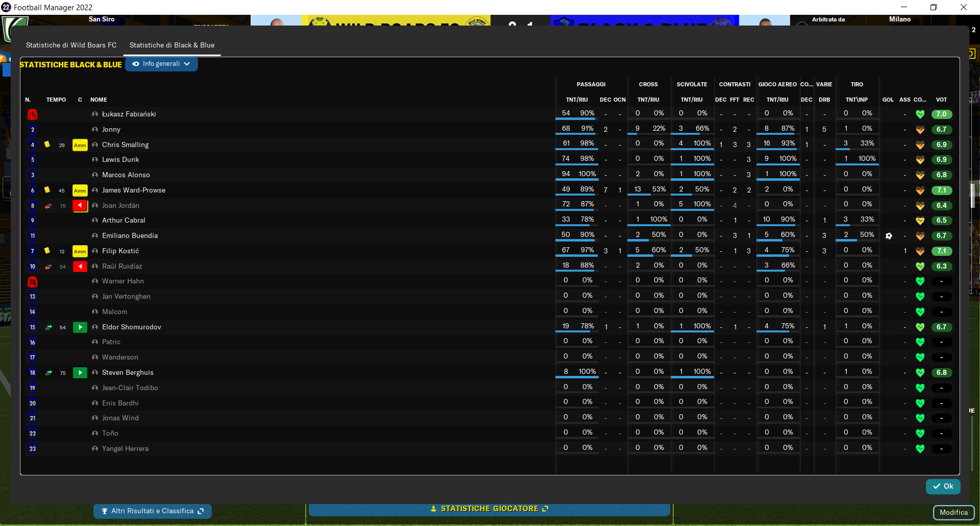Sort by the NOME column header

[x=99, y=100]
